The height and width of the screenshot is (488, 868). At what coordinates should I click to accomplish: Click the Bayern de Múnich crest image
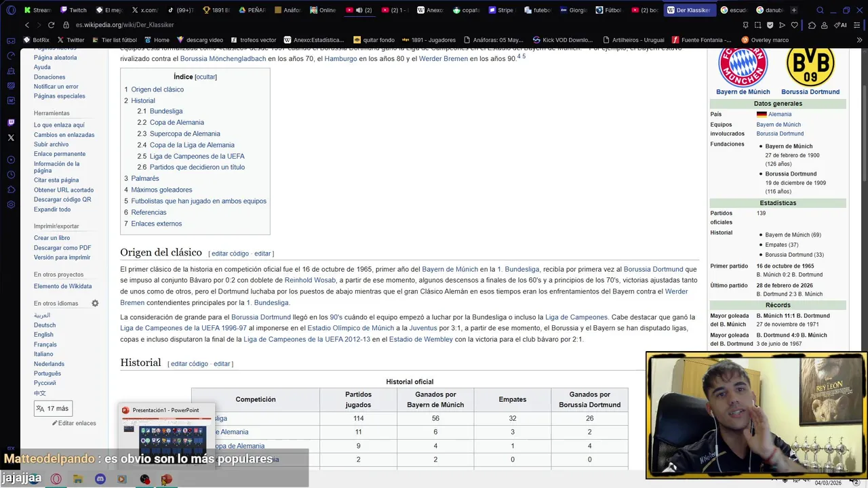pyautogui.click(x=743, y=66)
